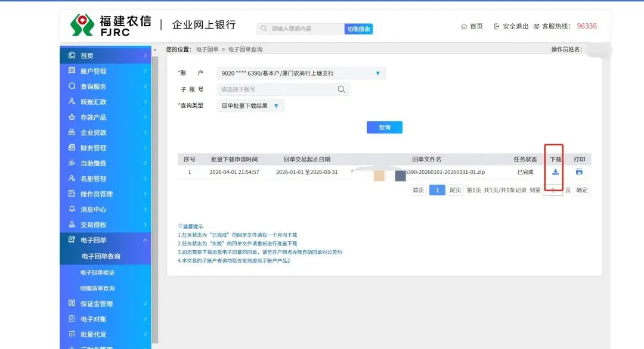Click the 安全退出 logout icon
644x349 pixels.
coord(497,26)
